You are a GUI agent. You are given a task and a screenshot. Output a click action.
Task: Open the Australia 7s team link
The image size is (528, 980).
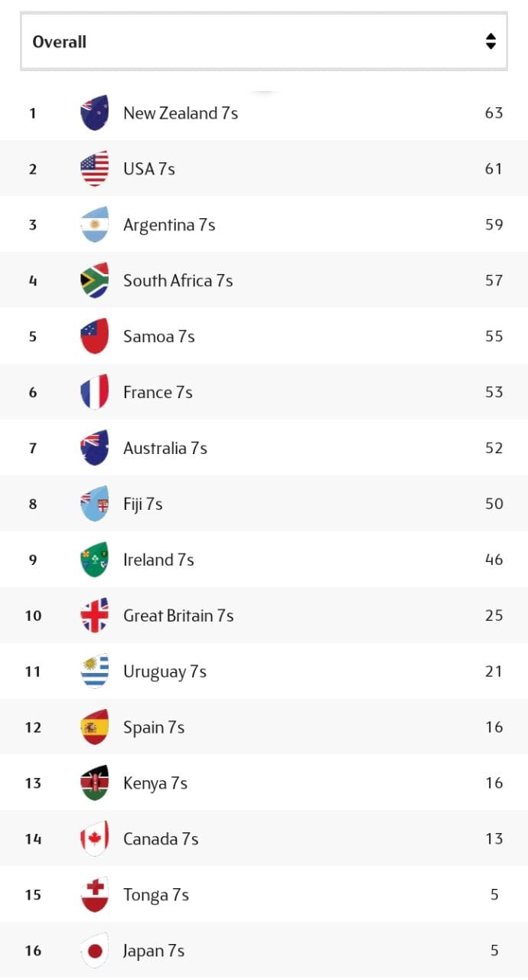[x=165, y=448]
